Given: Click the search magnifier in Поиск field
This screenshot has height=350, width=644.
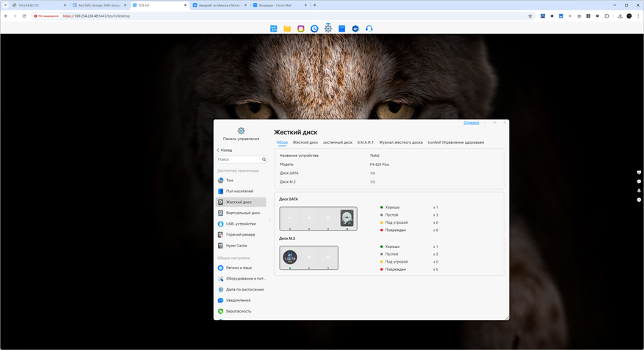Looking at the screenshot, I should pos(264,159).
